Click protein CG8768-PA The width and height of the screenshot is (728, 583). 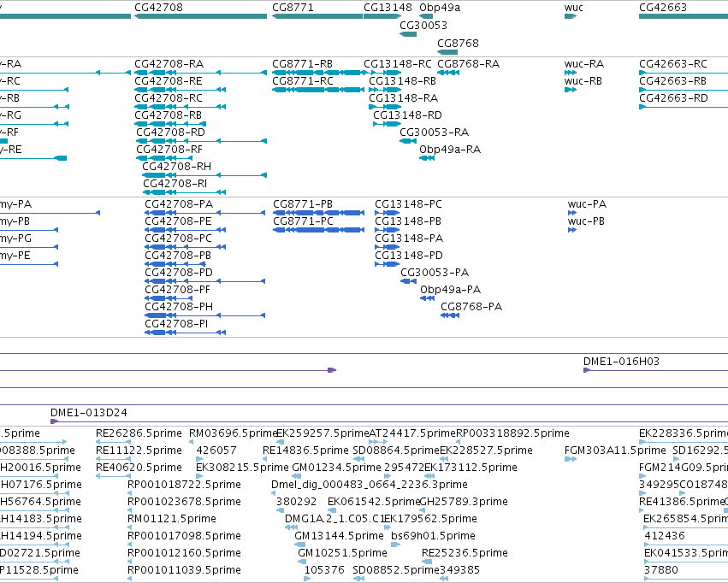click(x=471, y=307)
